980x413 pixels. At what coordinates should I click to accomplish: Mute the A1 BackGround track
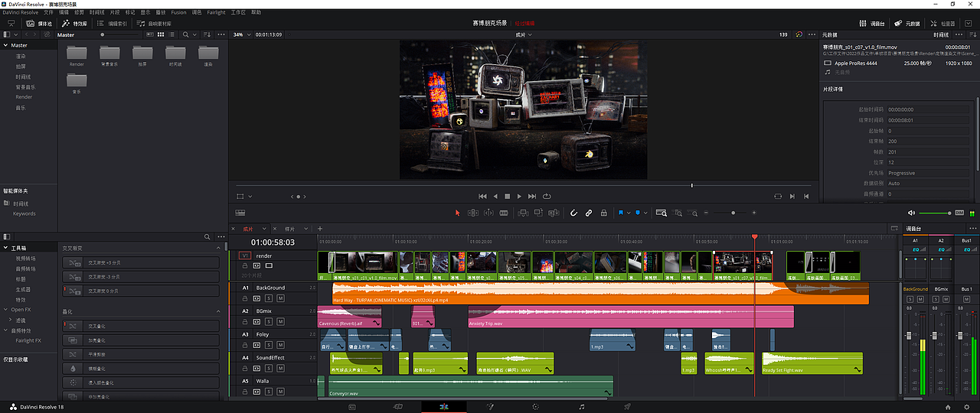[281, 299]
